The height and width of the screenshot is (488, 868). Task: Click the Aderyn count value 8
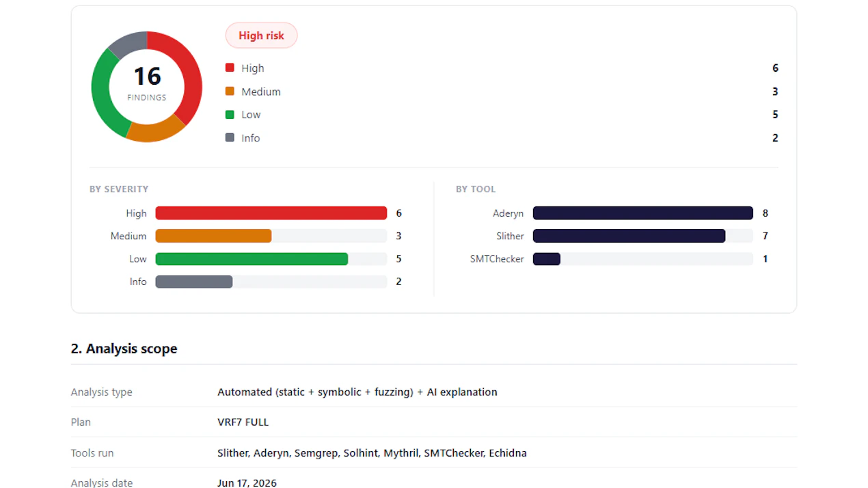765,213
